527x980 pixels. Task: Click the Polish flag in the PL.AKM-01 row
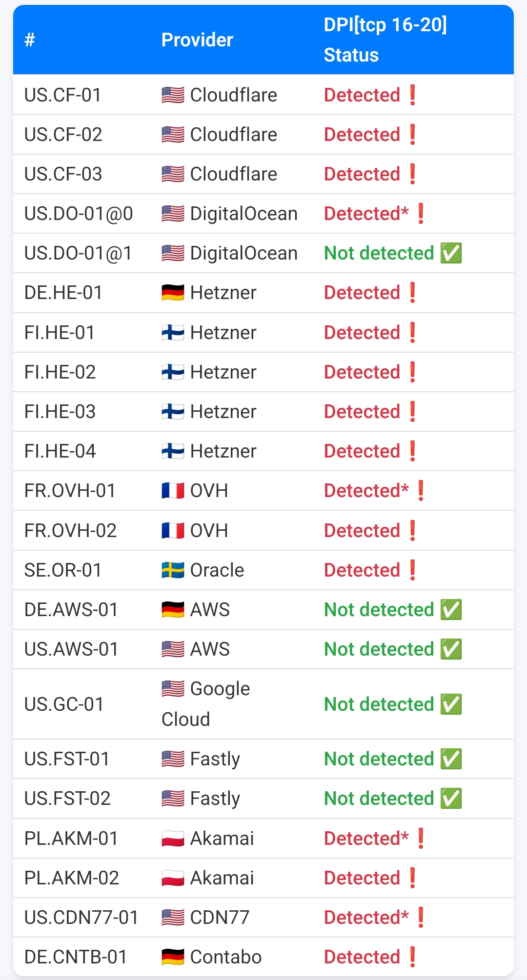(x=173, y=839)
